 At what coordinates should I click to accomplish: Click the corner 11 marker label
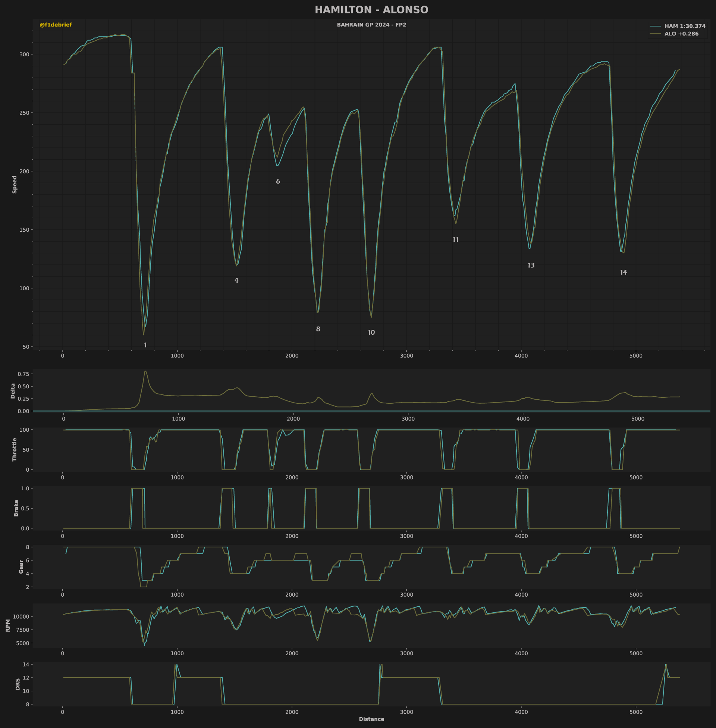(455, 240)
